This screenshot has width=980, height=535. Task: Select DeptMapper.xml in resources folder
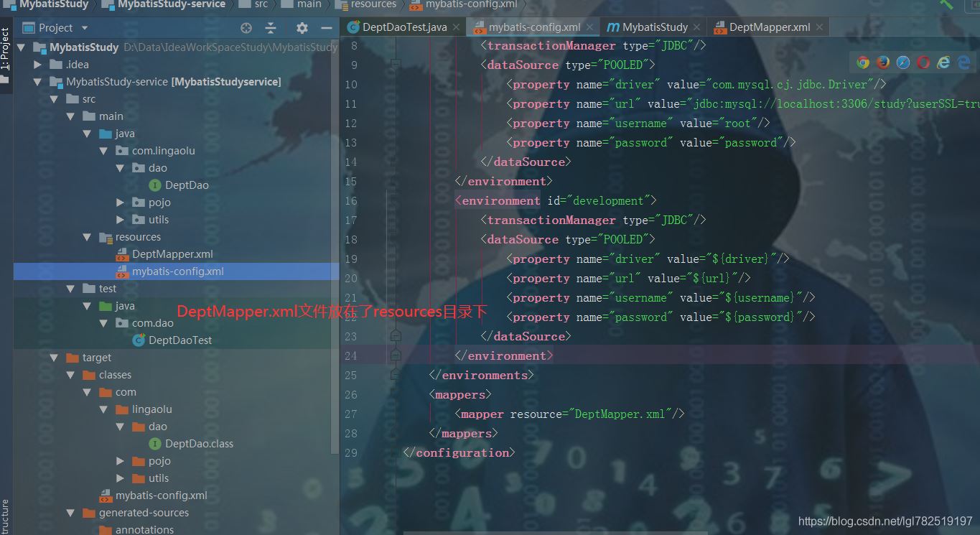click(x=172, y=254)
